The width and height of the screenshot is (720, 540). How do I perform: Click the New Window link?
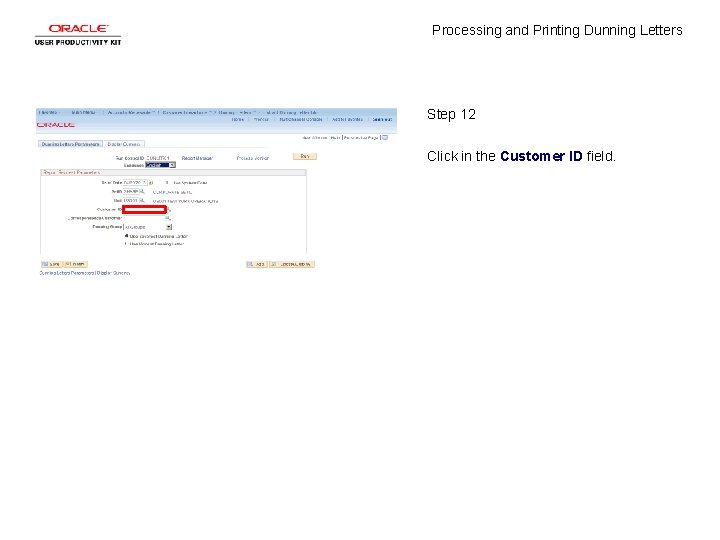[315, 138]
